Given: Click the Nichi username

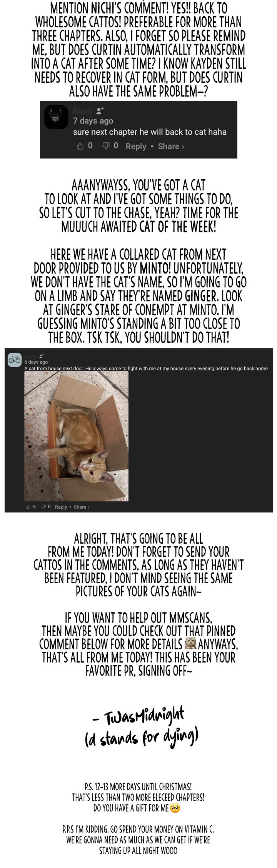Looking at the screenshot, I should tap(83, 111).
